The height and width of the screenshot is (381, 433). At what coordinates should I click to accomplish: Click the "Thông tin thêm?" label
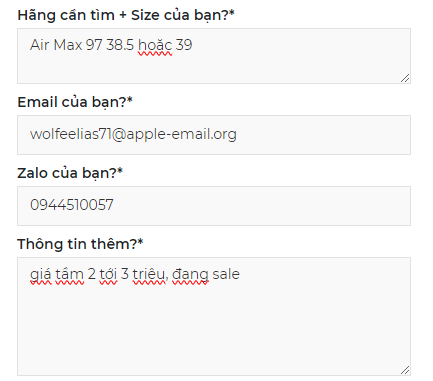[x=80, y=244]
